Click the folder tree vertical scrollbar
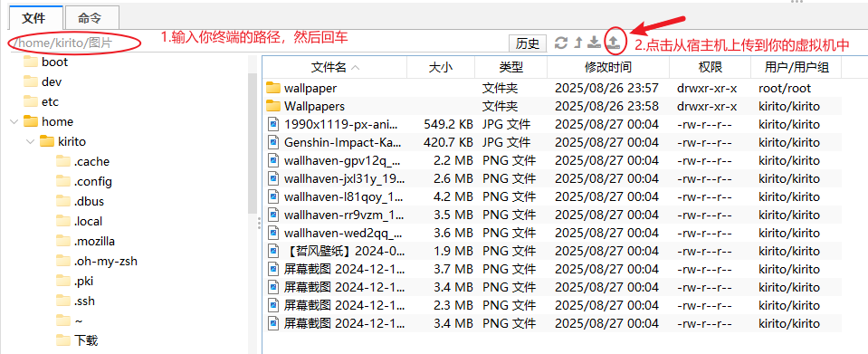 [x=252, y=143]
